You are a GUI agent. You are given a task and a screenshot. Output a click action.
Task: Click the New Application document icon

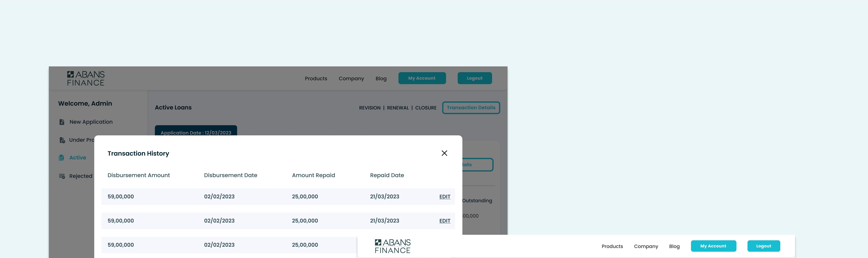(62, 122)
